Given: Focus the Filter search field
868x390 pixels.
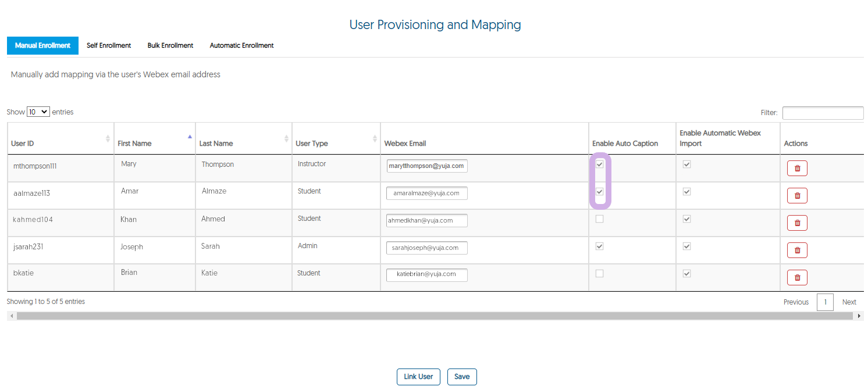Looking at the screenshot, I should [823, 113].
